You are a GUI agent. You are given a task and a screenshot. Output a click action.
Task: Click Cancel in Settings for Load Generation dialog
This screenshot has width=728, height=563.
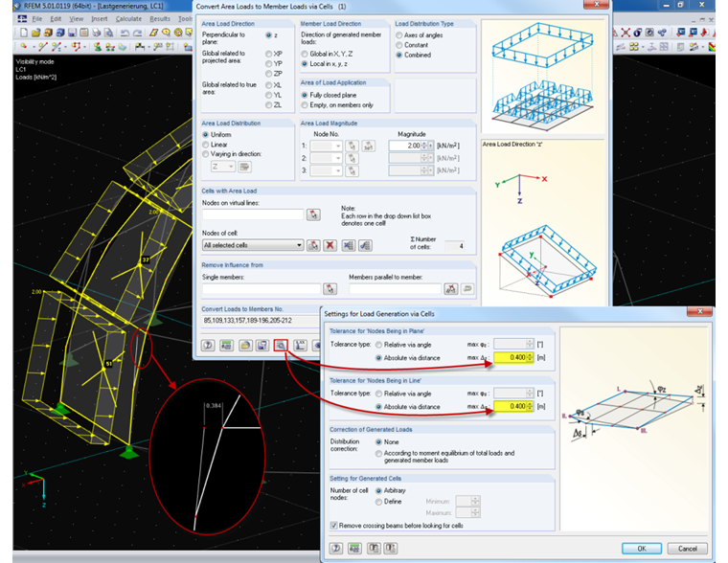(688, 549)
